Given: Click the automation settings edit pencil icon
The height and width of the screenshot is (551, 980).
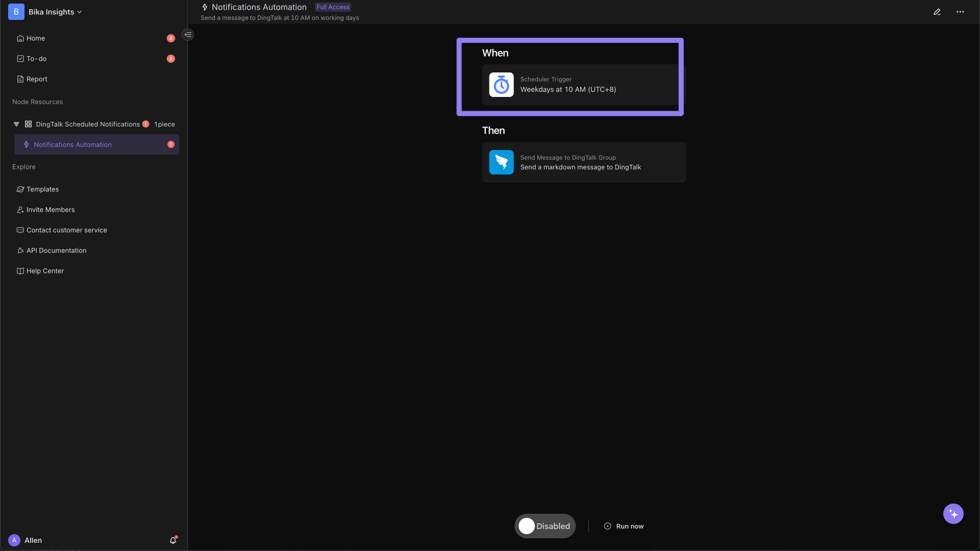Looking at the screenshot, I should [x=937, y=11].
